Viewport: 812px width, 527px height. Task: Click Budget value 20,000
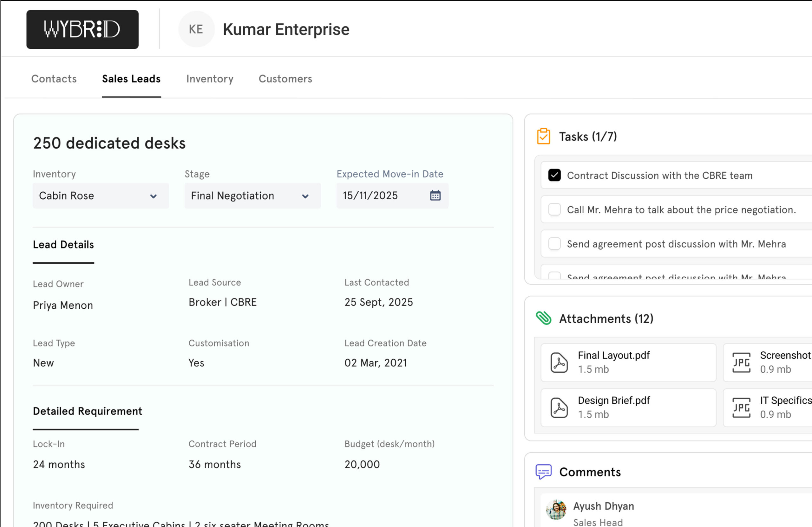tap(362, 465)
